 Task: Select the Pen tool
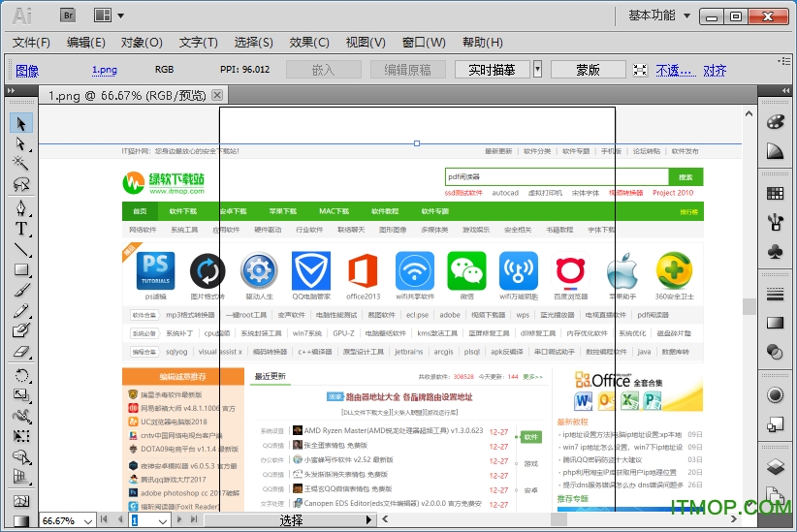coord(20,207)
